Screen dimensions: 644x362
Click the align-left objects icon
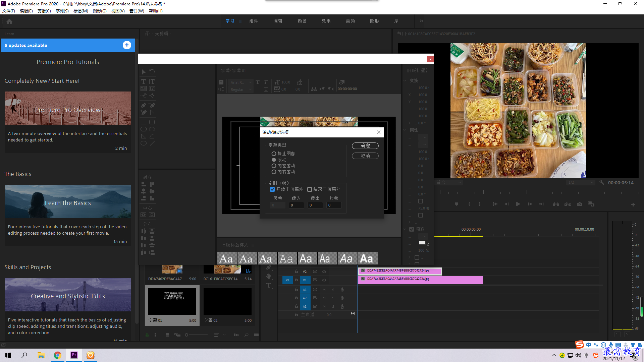click(144, 184)
